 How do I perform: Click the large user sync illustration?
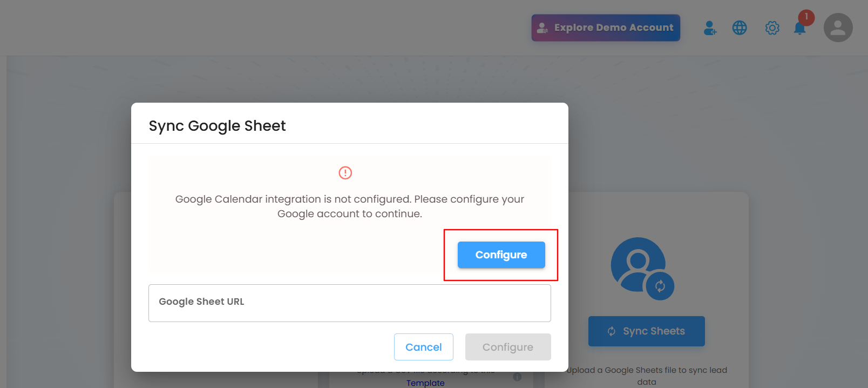click(642, 269)
